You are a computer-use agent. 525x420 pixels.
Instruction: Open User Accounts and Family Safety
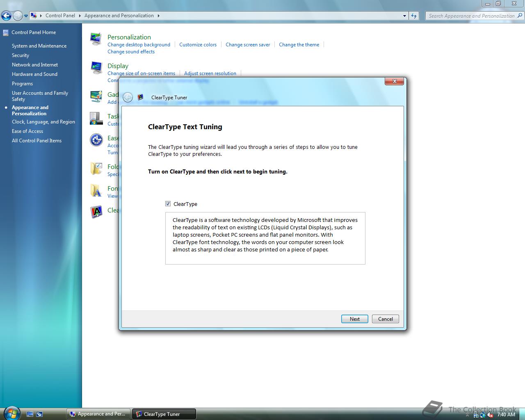click(x=40, y=96)
